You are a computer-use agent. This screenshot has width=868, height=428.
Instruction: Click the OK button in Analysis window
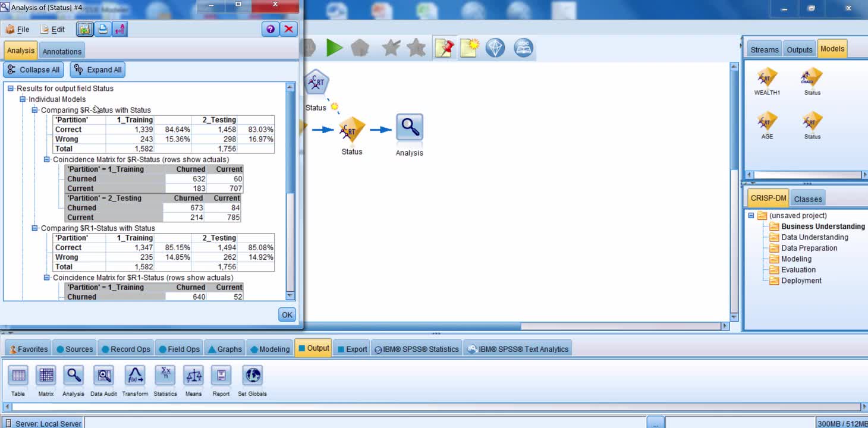pos(287,315)
